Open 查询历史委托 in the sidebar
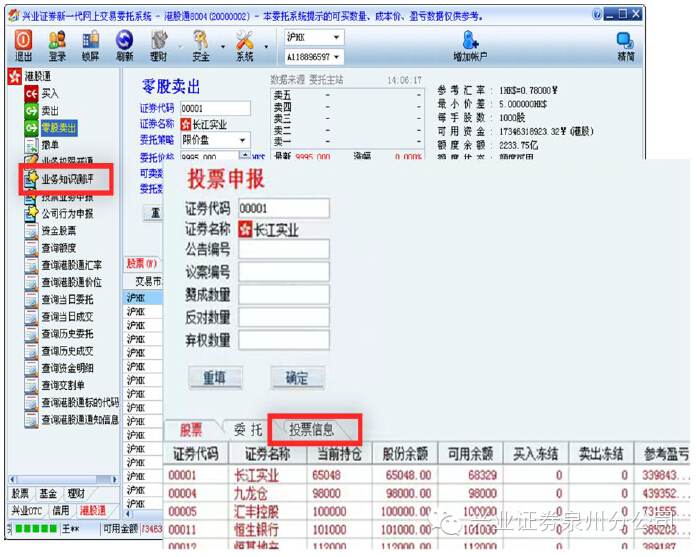697x557 pixels. click(x=68, y=334)
